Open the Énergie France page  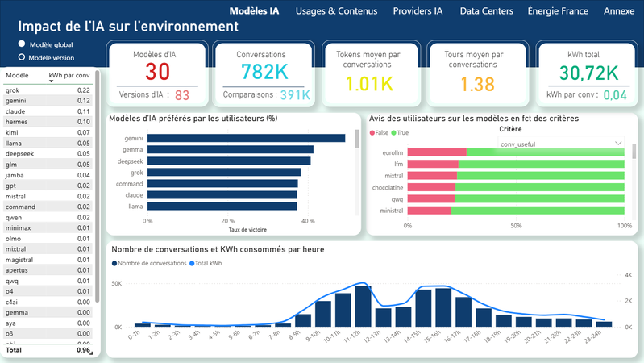(x=558, y=11)
